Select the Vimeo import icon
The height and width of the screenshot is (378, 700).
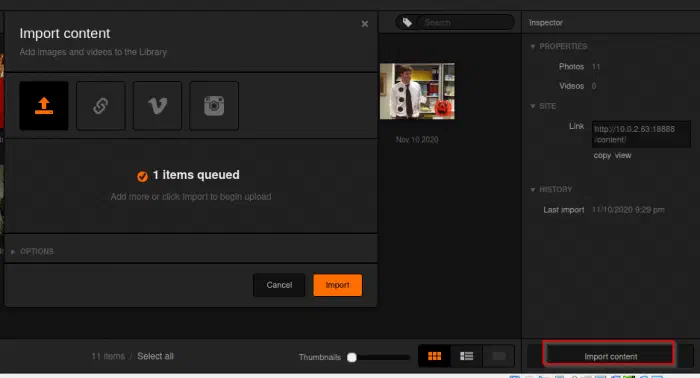click(x=157, y=106)
